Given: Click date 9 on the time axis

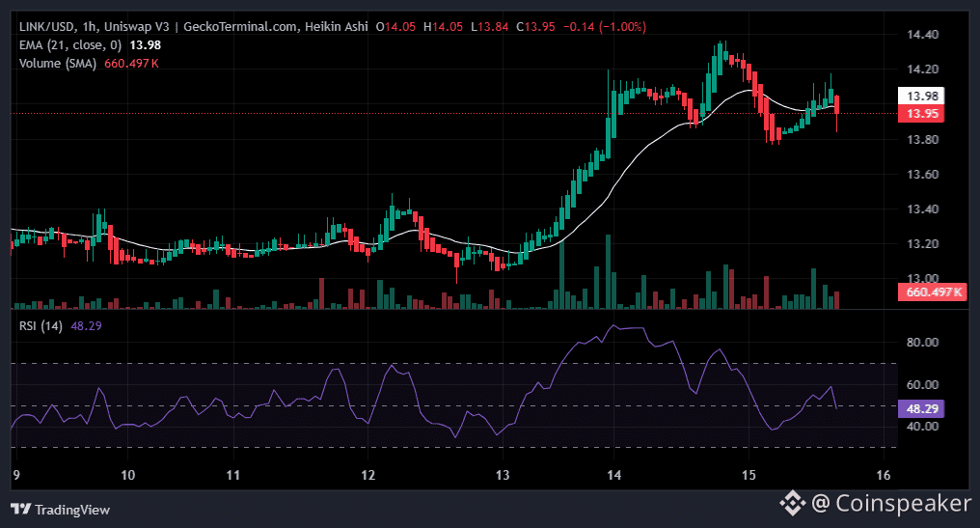Looking at the screenshot, I should tap(15, 475).
